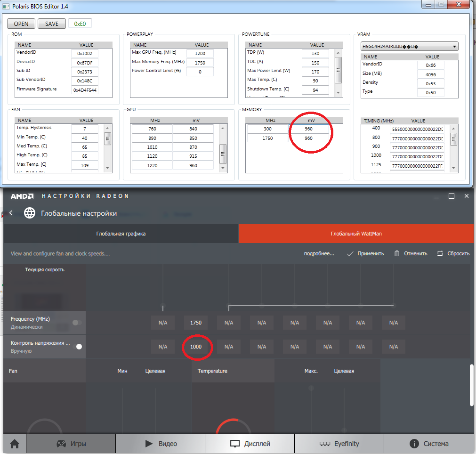The width and height of the screenshot is (476, 454).
Task: Click the Temperature Макс. slider handle
Action: pyautogui.click(x=311, y=388)
